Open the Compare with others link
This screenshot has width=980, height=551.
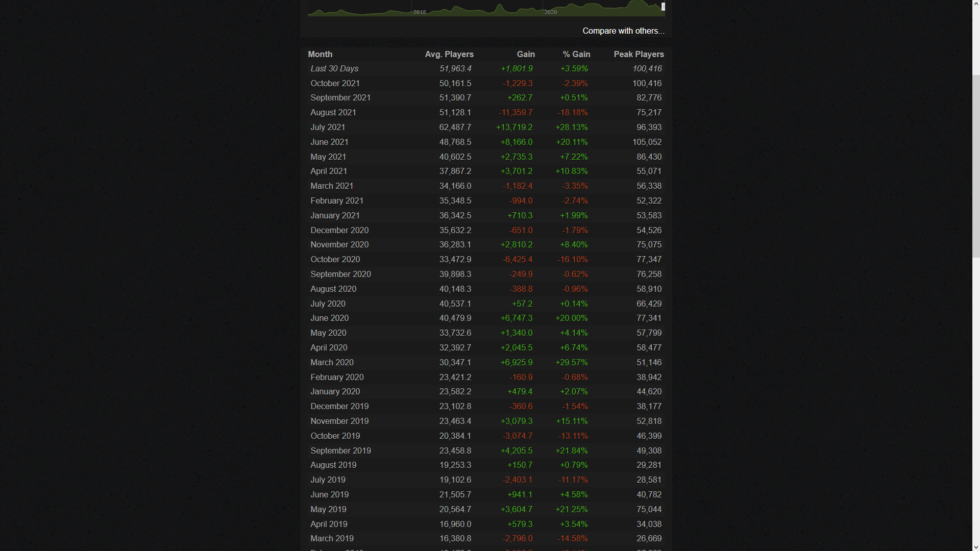(623, 31)
